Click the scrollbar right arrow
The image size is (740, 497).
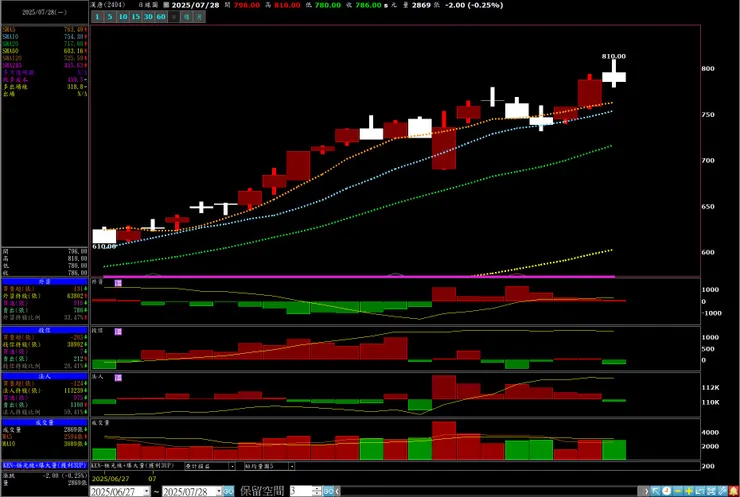click(x=647, y=491)
